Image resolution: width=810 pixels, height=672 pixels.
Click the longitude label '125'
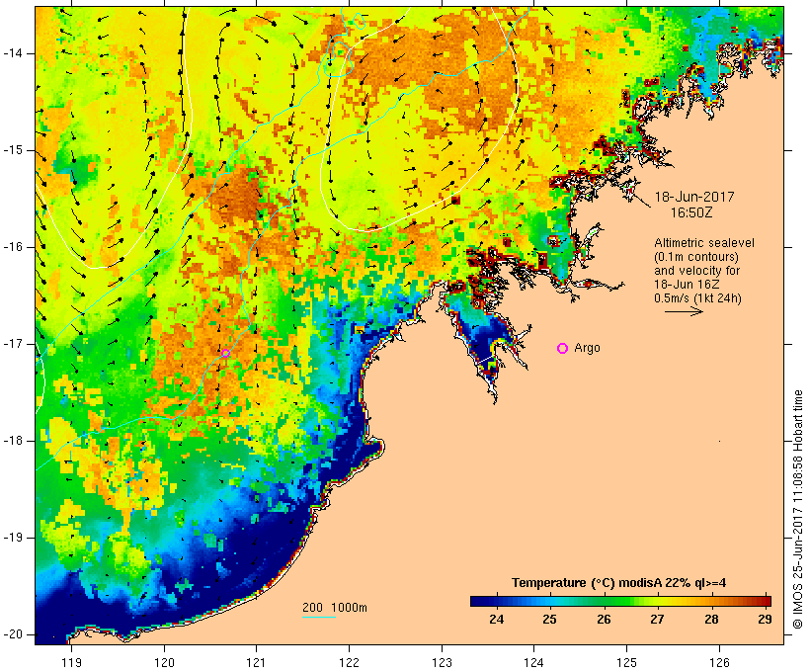click(626, 663)
